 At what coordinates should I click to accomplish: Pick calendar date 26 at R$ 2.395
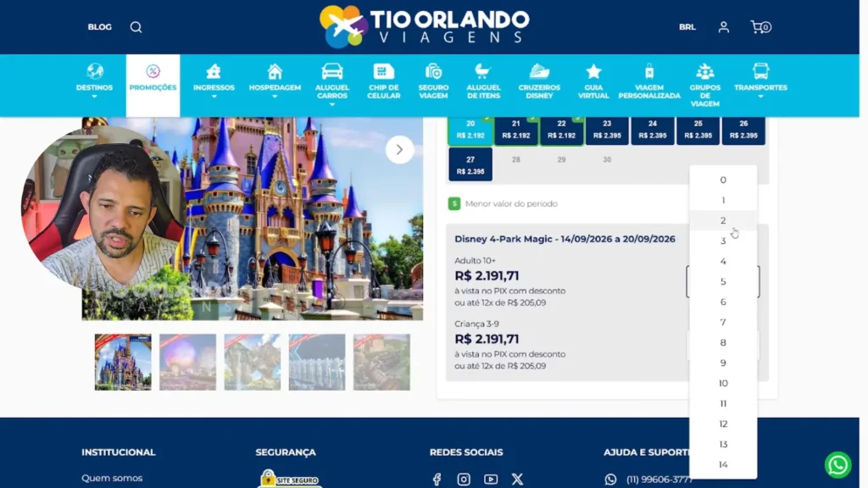[x=743, y=130]
